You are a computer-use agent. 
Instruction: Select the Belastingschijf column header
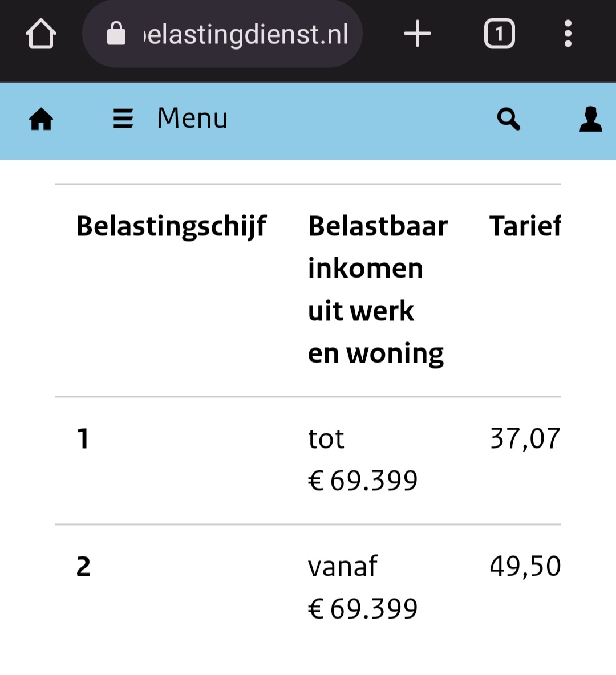[x=172, y=226]
